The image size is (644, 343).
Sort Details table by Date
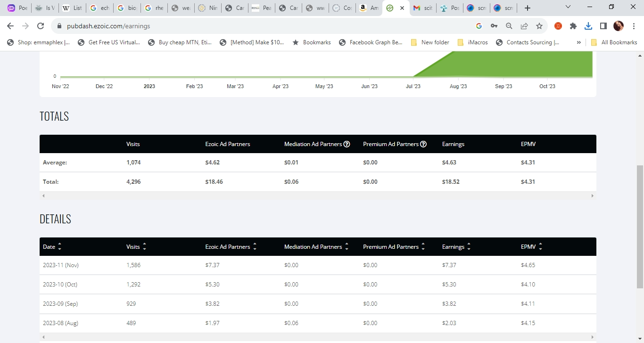60,247
